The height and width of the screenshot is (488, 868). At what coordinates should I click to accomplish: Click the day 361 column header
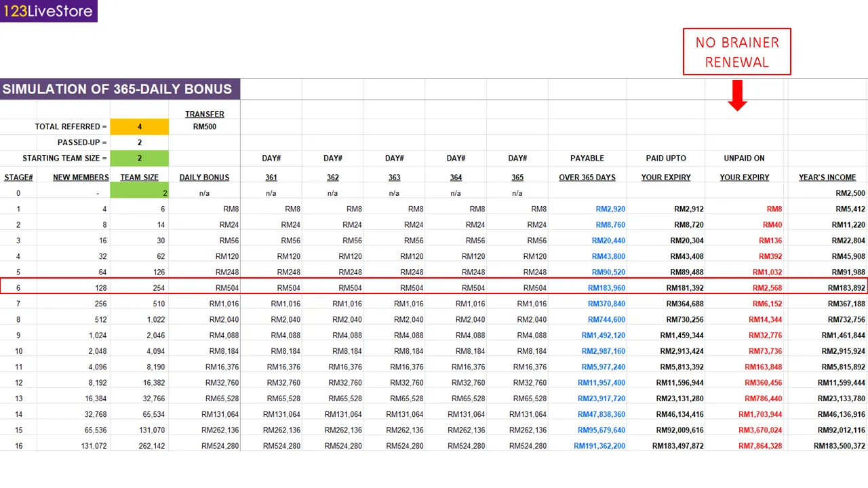click(271, 178)
